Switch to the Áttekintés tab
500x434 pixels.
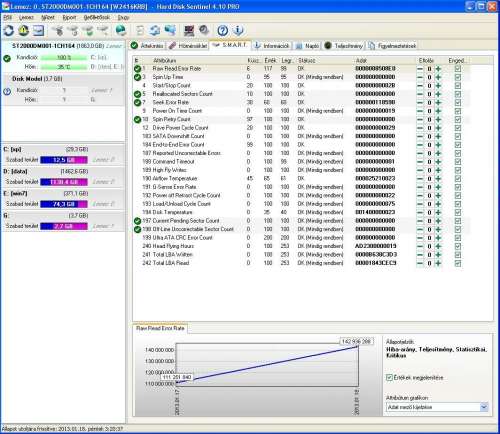147,46
